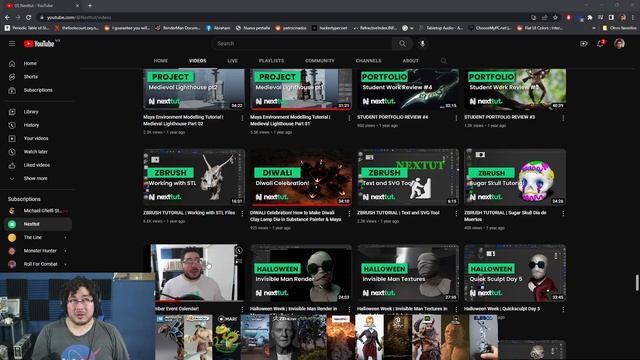Play ZBrush Working with STL thumbnail
Viewport: 640px width, 360px height.
tap(194, 177)
